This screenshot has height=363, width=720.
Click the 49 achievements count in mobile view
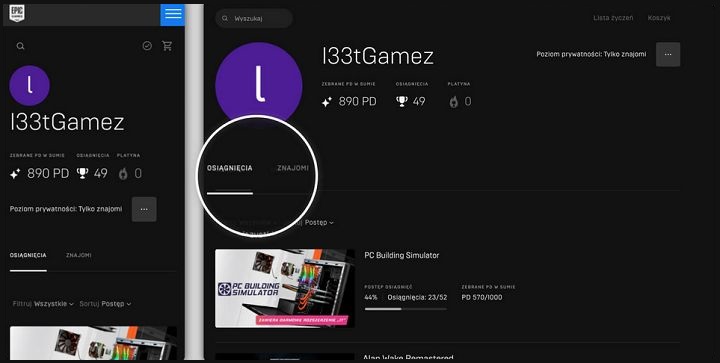(x=101, y=173)
